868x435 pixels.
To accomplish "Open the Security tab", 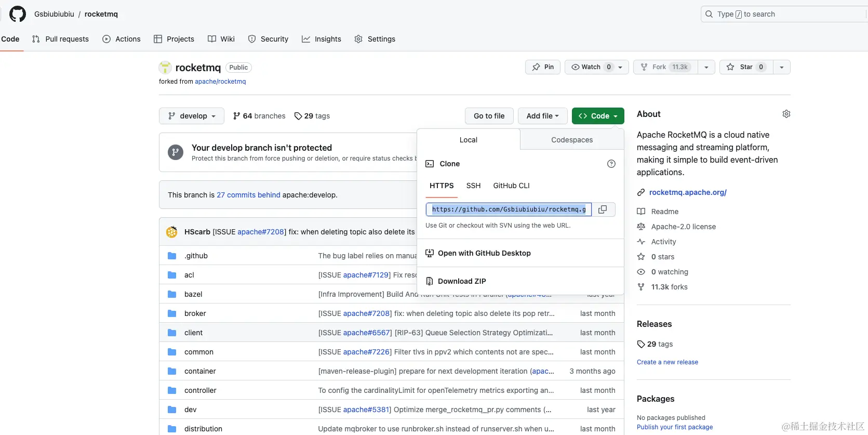I will coord(268,39).
